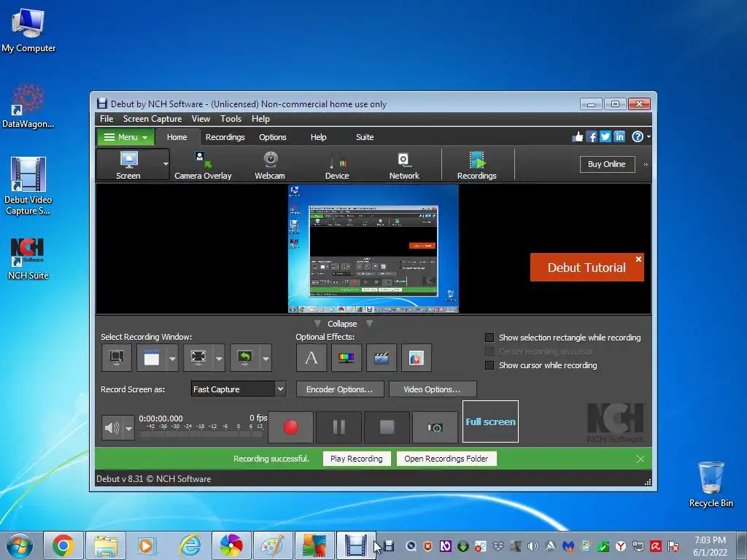This screenshot has width=747, height=560.
Task: Enable Show selection rectangle while recording
Action: [x=489, y=338]
